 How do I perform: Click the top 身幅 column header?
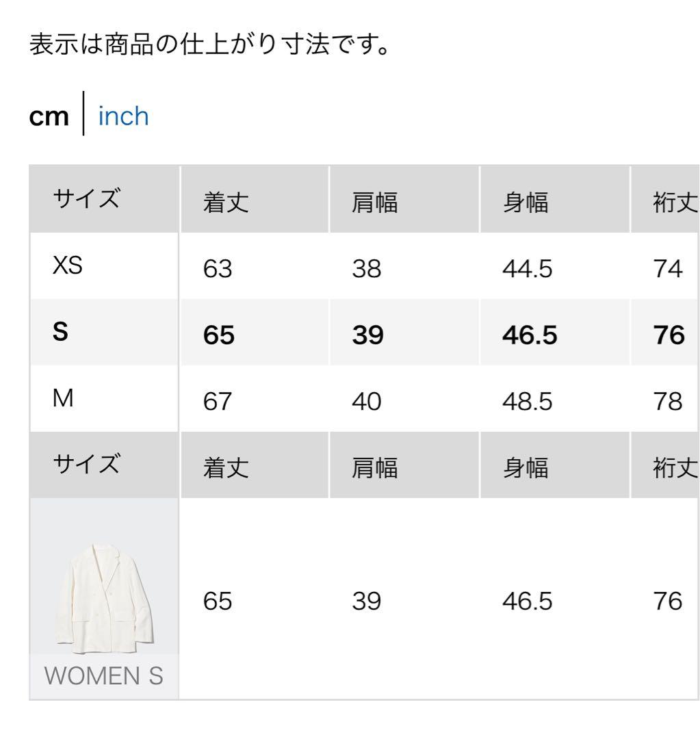(x=525, y=203)
